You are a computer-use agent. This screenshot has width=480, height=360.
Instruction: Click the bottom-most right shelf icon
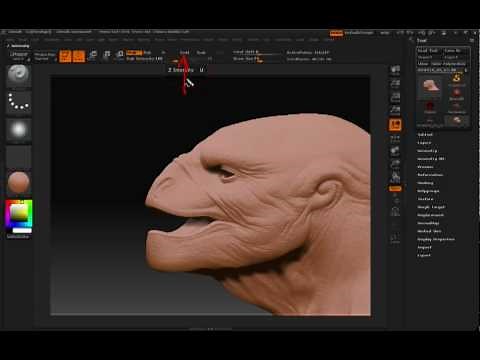(x=395, y=238)
